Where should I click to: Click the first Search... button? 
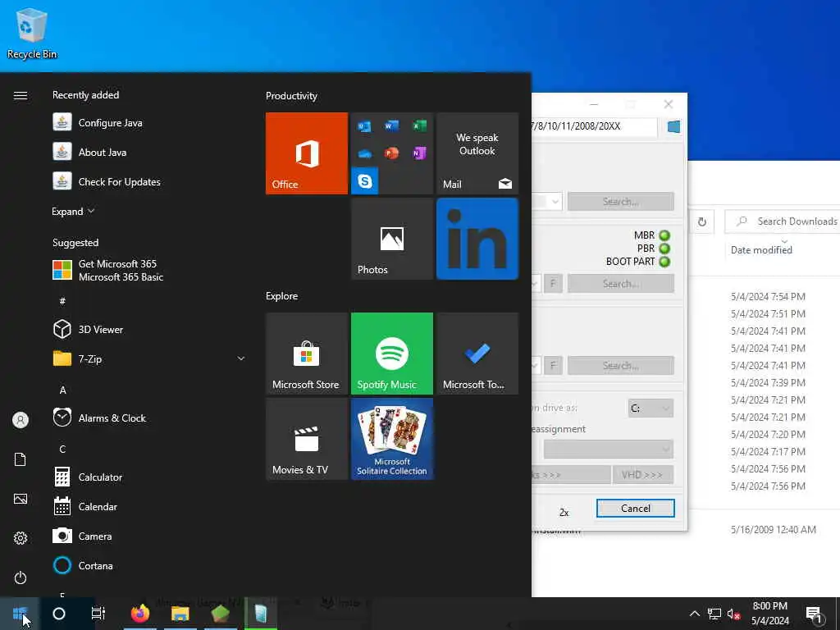621,202
